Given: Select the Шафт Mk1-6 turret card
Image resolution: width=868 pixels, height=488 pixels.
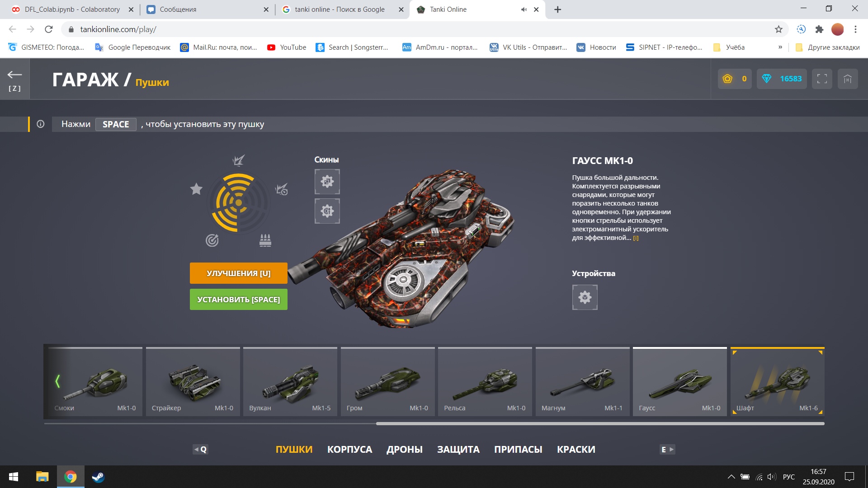Looking at the screenshot, I should [x=778, y=382].
